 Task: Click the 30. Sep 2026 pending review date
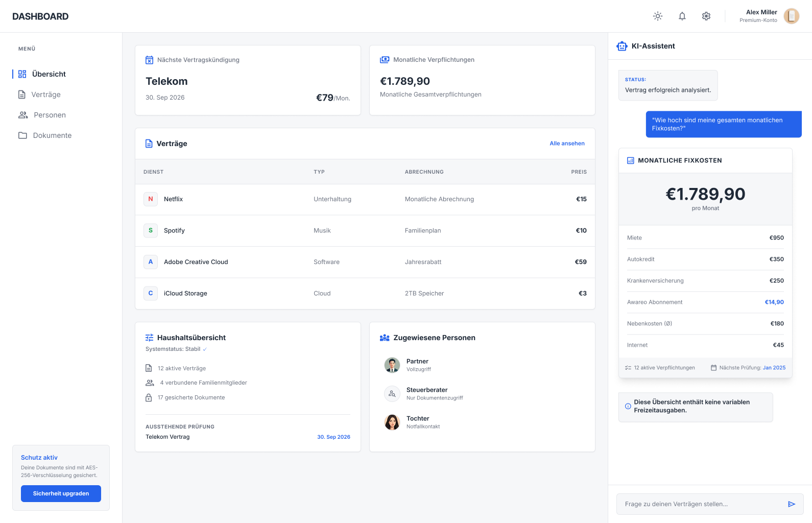[x=333, y=437]
